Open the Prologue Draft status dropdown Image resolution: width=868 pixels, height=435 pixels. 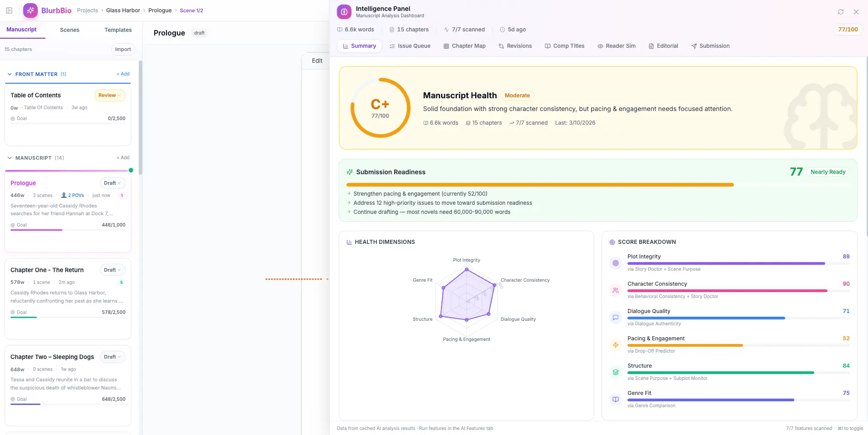pyautogui.click(x=112, y=183)
